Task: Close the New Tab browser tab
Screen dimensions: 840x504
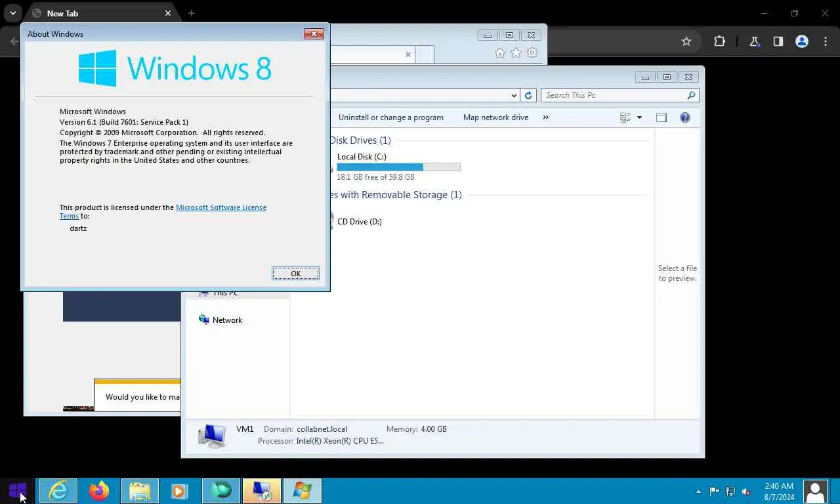Action: [168, 13]
